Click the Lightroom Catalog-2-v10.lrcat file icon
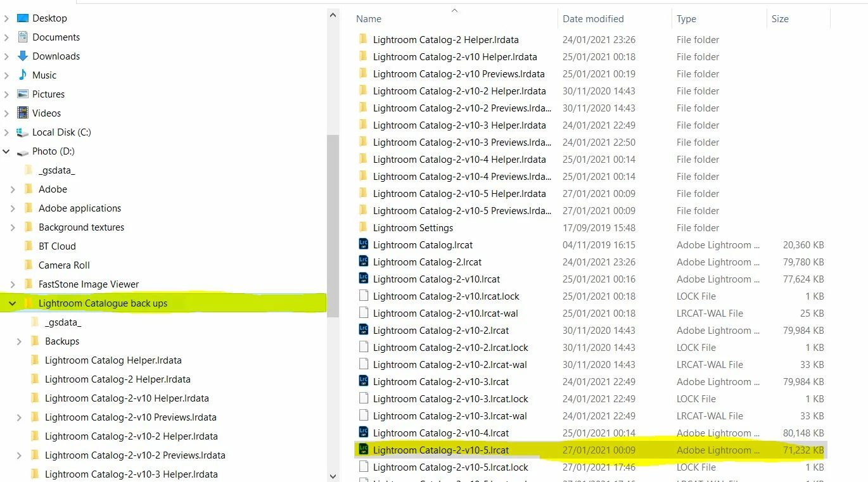Screen dimensions: 868x482 pyautogui.click(x=363, y=279)
